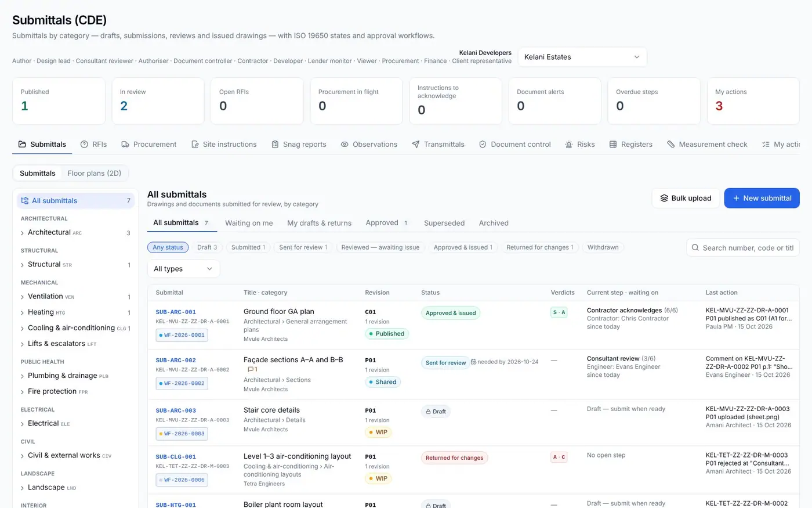
Task: Click the Bulk upload layers icon
Action: click(x=664, y=198)
